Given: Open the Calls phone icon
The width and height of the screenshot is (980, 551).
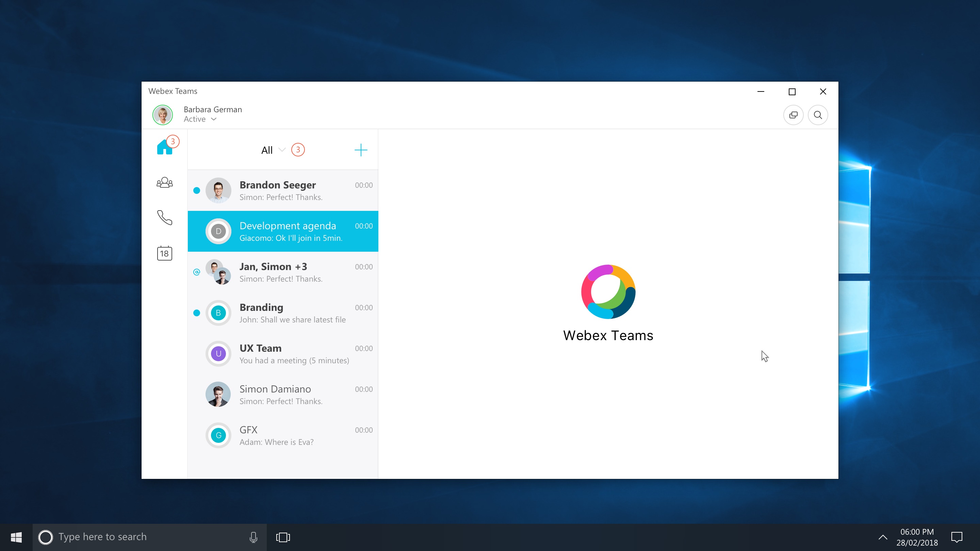Looking at the screenshot, I should (x=164, y=218).
